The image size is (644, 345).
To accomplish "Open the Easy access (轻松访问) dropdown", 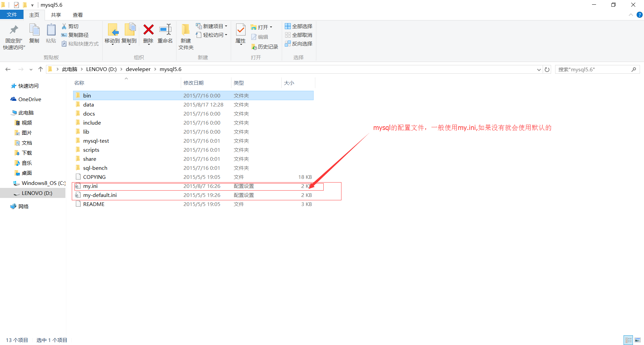I will tap(212, 35).
